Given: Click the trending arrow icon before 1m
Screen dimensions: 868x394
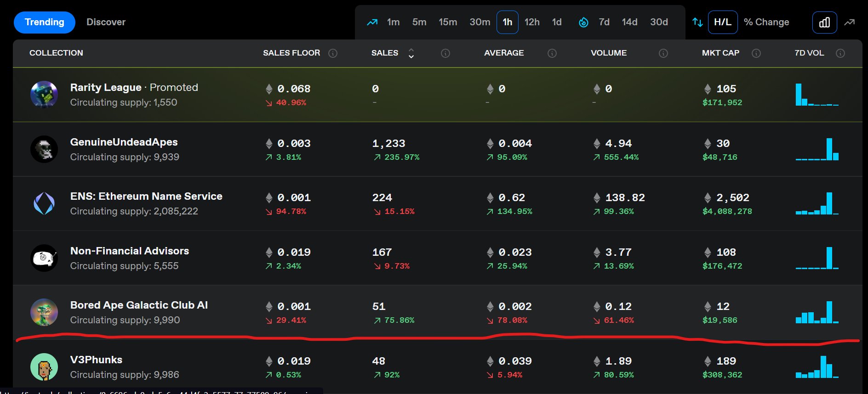Looking at the screenshot, I should (372, 22).
